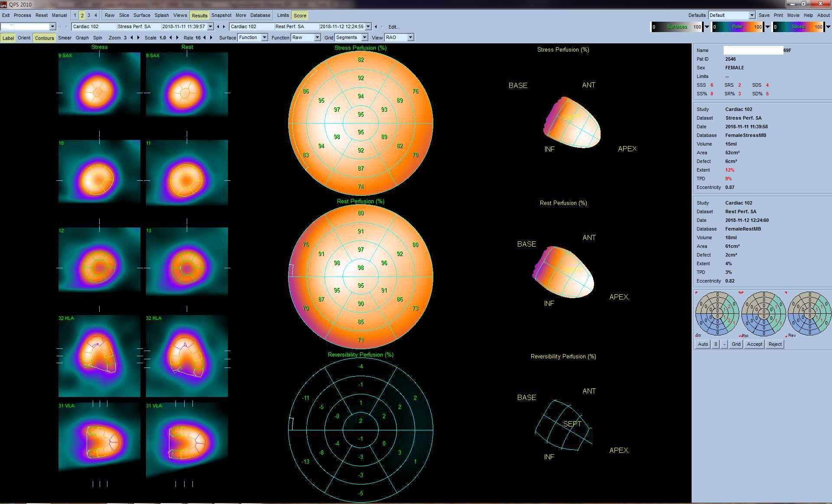Click the Surfaces color scale bar
The height and width of the screenshot is (504, 832).
click(x=677, y=27)
